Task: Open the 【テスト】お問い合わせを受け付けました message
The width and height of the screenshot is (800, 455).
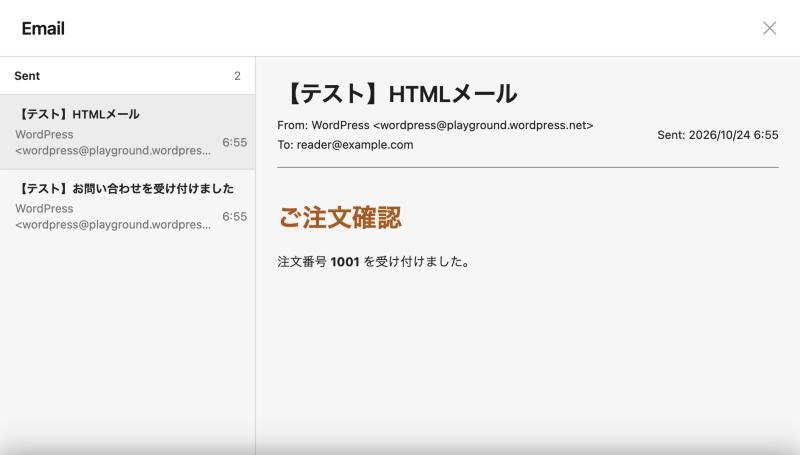Action: click(128, 206)
